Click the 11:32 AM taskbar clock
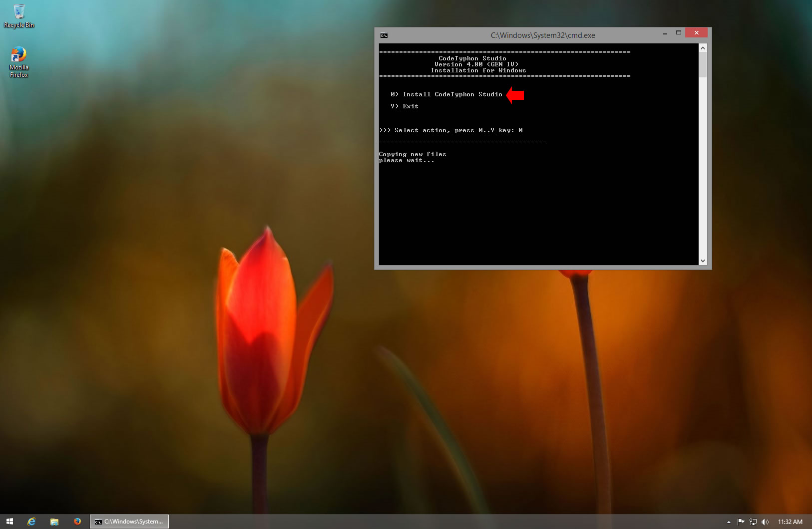 coord(790,522)
